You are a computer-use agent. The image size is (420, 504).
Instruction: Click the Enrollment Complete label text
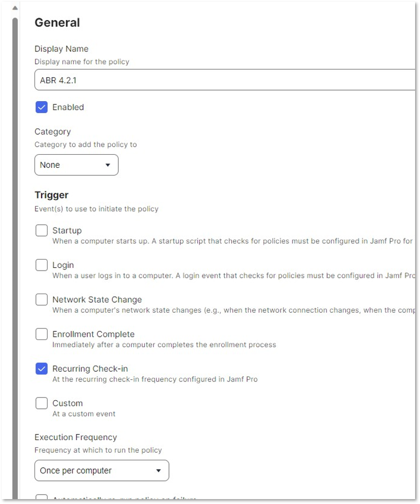coord(94,335)
